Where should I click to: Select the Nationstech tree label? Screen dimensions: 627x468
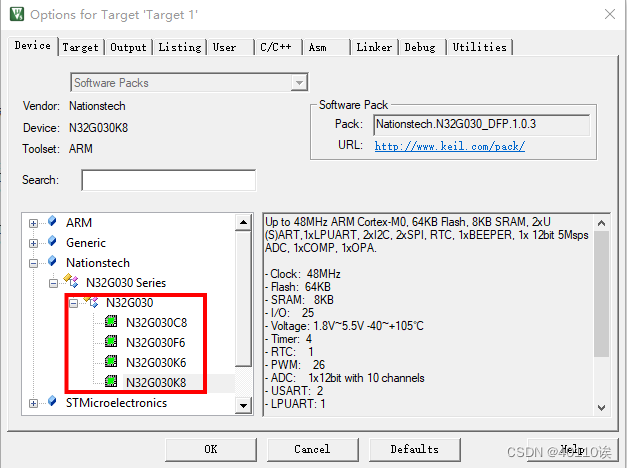tap(98, 262)
